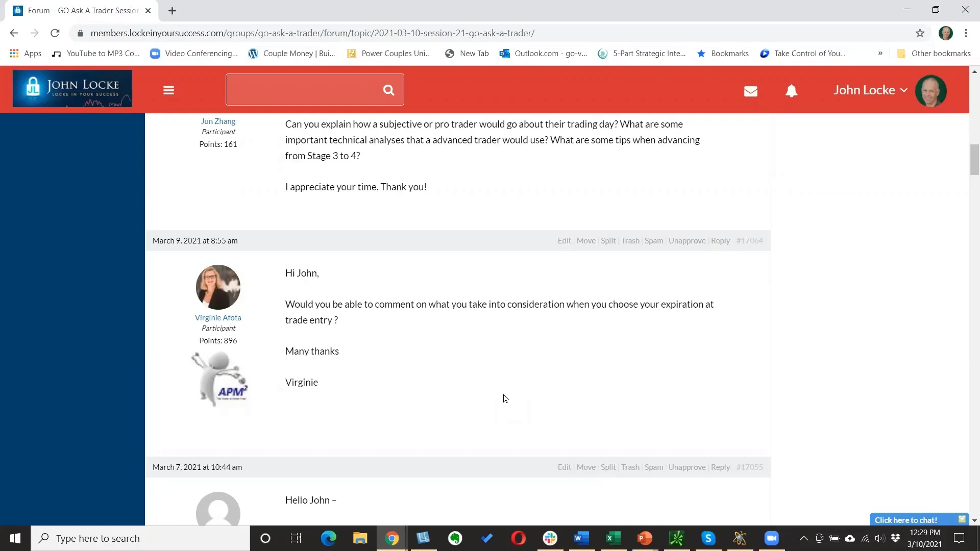This screenshot has height=551, width=980.
Task: Open Chrome profile avatar
Action: (945, 33)
